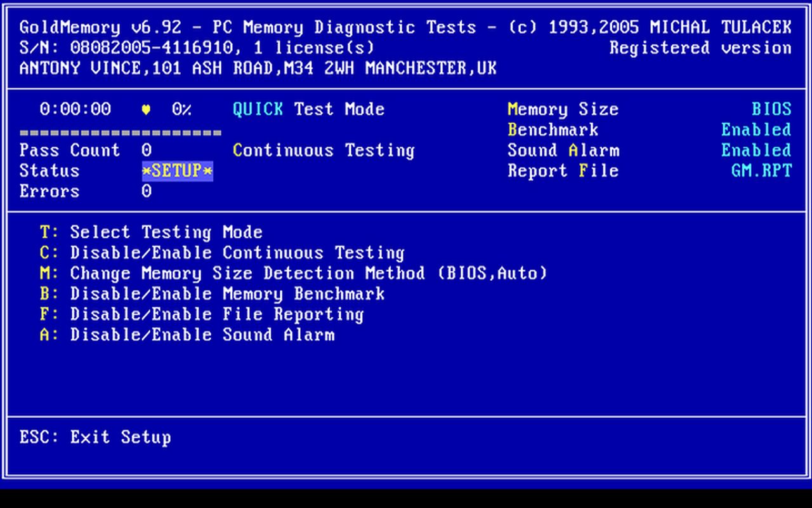The width and height of the screenshot is (812, 508).
Task: Click the dashed progress bar under the timer
Action: (x=121, y=133)
